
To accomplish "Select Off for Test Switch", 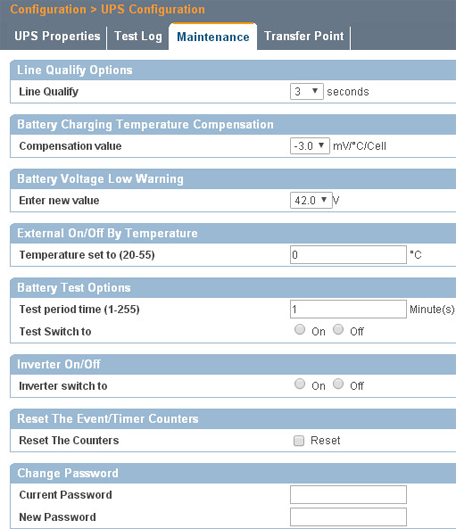I will [x=338, y=329].
